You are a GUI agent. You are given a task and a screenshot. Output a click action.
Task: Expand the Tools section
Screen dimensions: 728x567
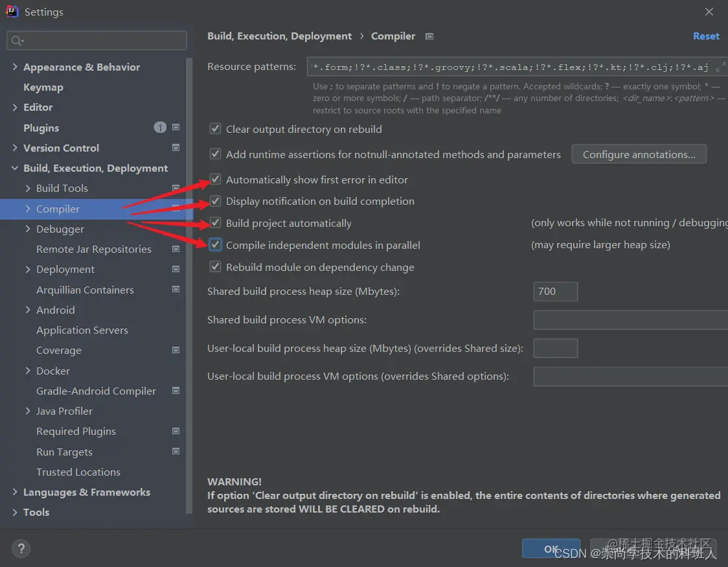15,512
